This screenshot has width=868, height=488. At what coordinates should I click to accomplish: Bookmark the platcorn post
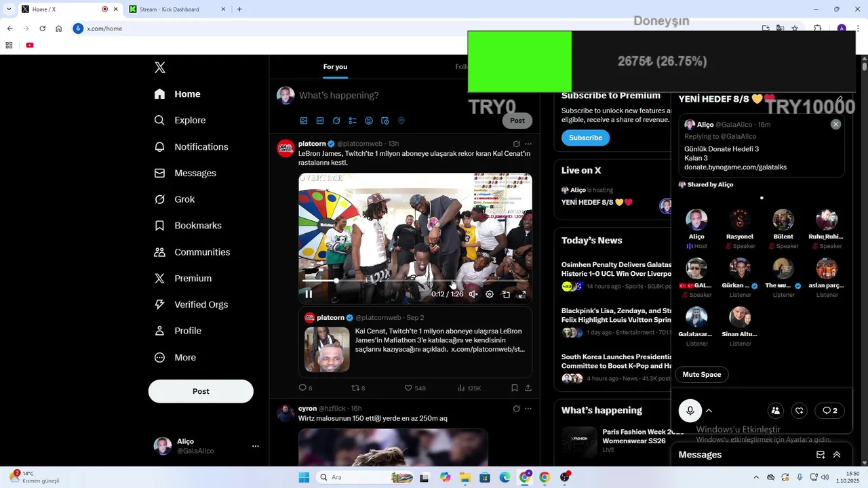[515, 388]
